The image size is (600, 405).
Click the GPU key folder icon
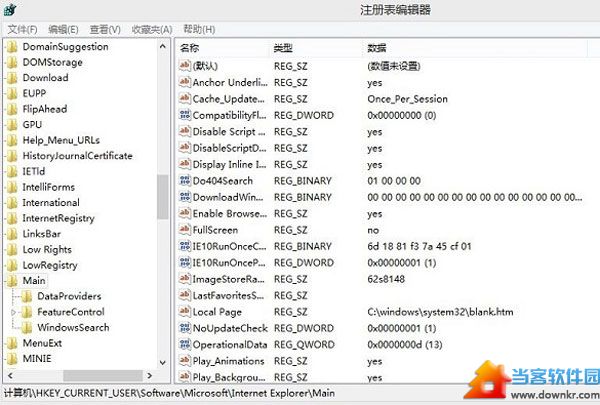12,125
